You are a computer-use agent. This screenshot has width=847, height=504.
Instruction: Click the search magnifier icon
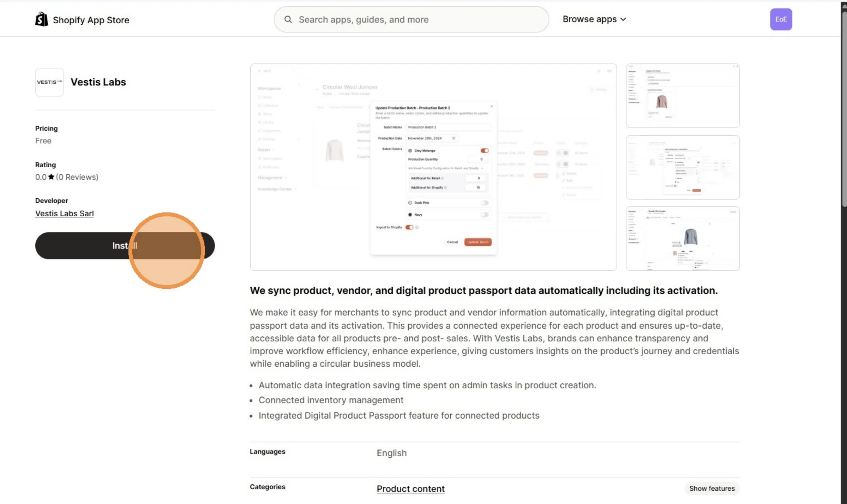(288, 19)
